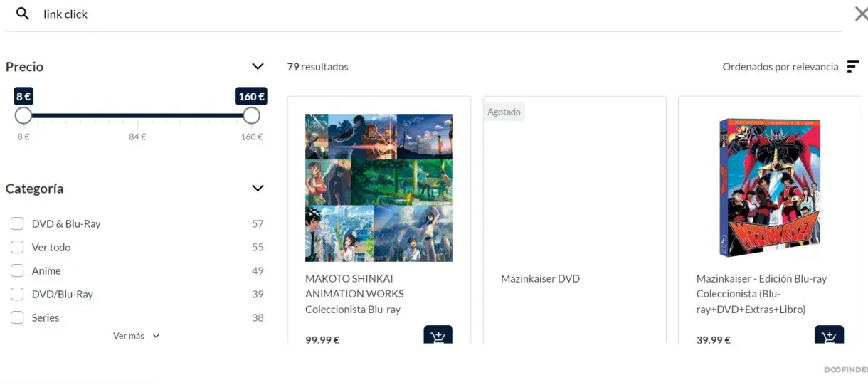868x385 pixels.
Task: Open the sort order icon
Action: (853, 66)
